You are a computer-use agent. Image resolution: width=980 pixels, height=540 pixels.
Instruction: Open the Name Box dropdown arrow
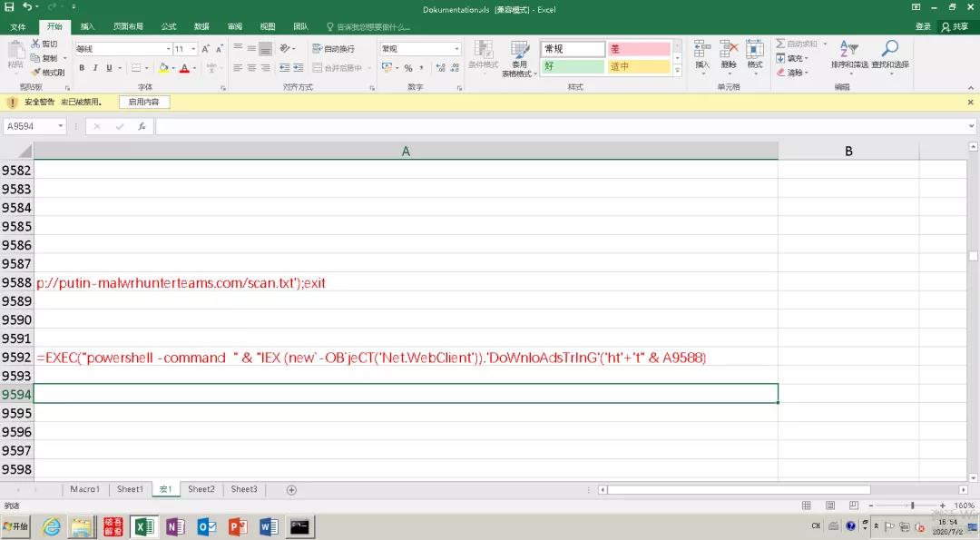click(x=61, y=126)
